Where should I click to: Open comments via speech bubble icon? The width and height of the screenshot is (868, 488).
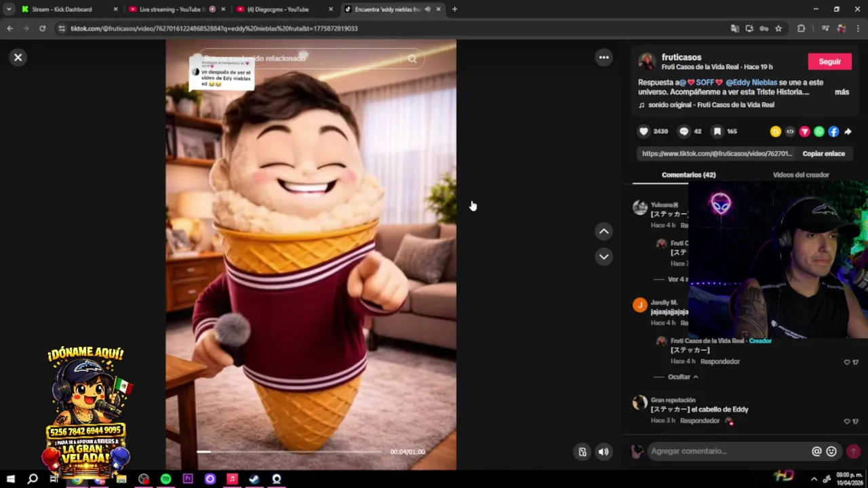point(684,131)
